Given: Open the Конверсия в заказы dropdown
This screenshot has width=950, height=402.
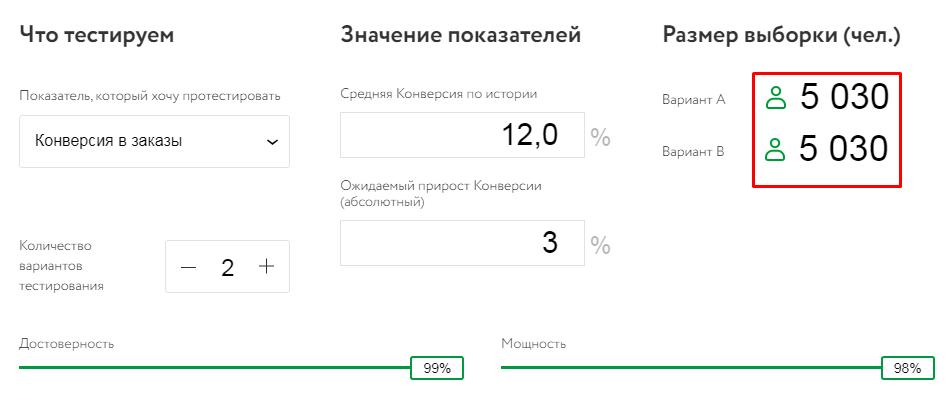Looking at the screenshot, I should click(155, 141).
